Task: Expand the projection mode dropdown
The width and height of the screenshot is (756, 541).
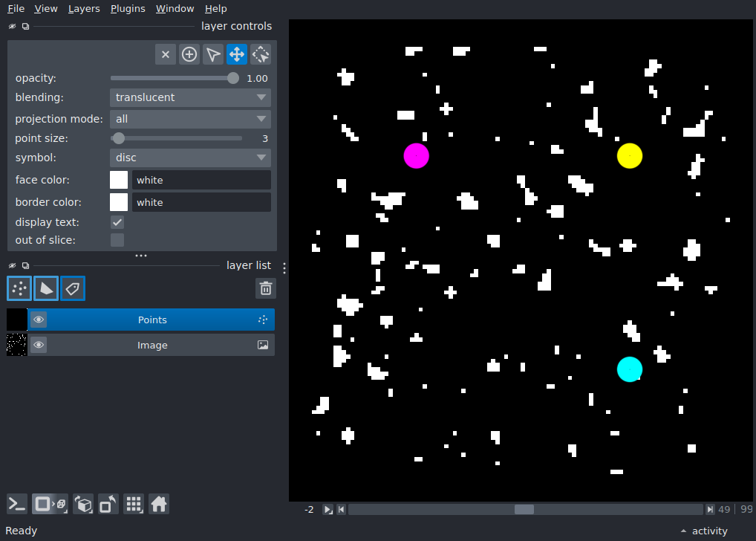Action: (190, 119)
